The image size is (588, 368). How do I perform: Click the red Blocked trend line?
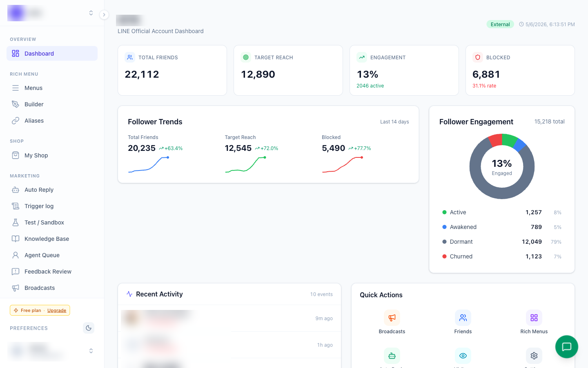point(343,165)
